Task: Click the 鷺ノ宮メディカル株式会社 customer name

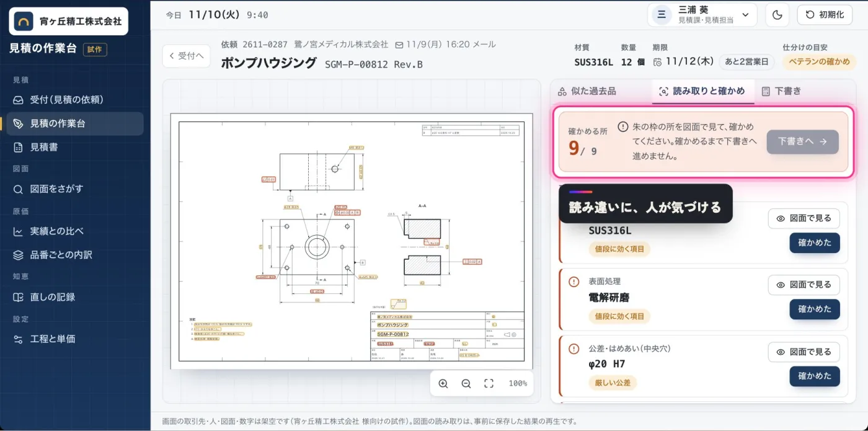Action: 341,45
